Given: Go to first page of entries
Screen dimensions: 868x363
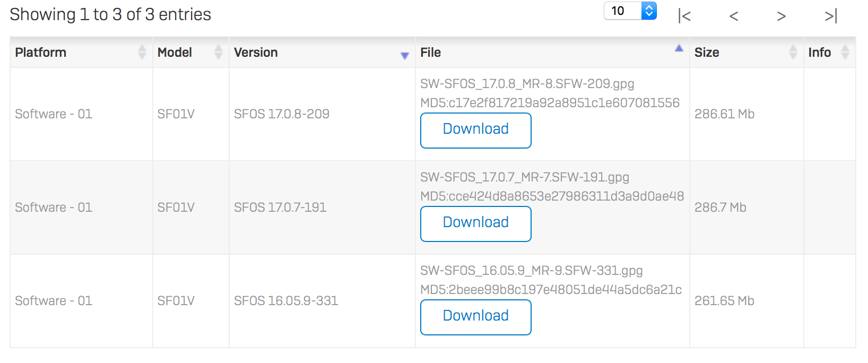Looking at the screenshot, I should point(684,16).
